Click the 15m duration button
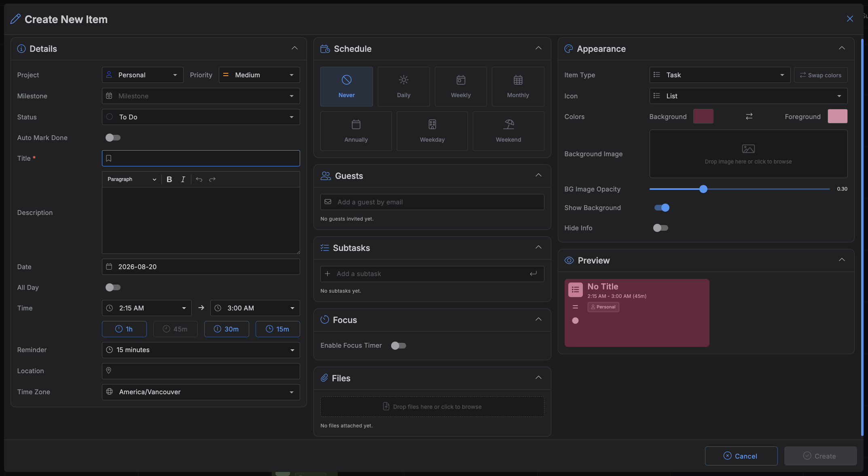The image size is (868, 476). pos(278,329)
